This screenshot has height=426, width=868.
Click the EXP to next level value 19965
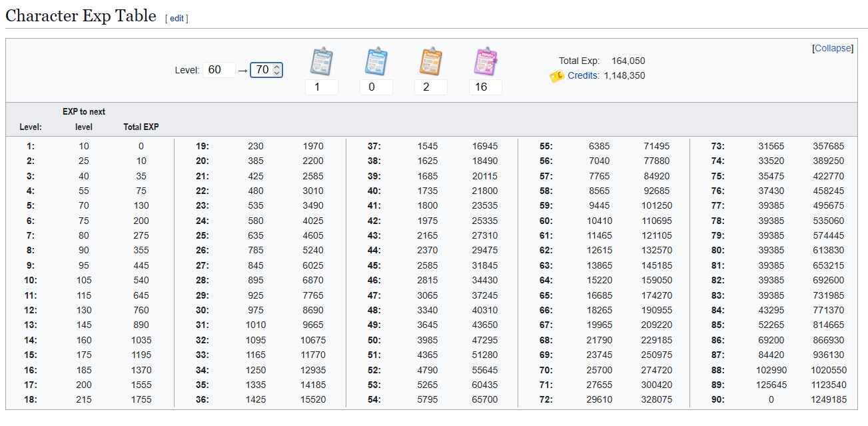[600, 325]
